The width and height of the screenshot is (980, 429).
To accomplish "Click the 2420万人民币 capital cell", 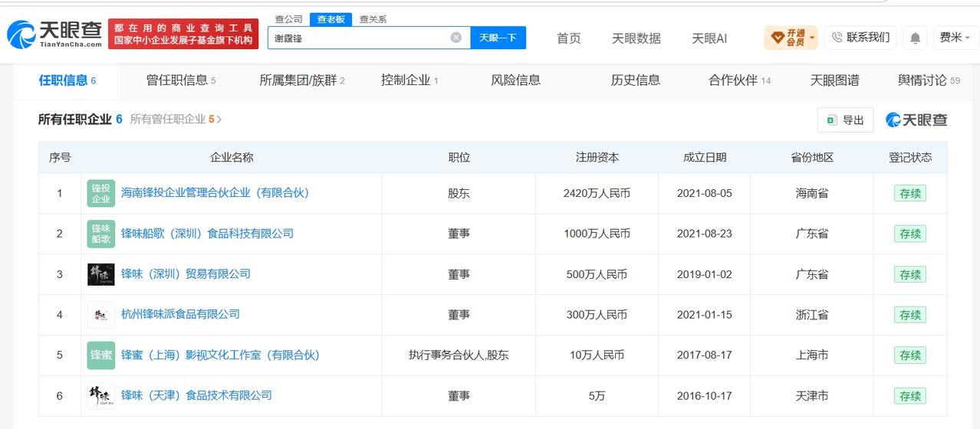I will pos(597,194).
